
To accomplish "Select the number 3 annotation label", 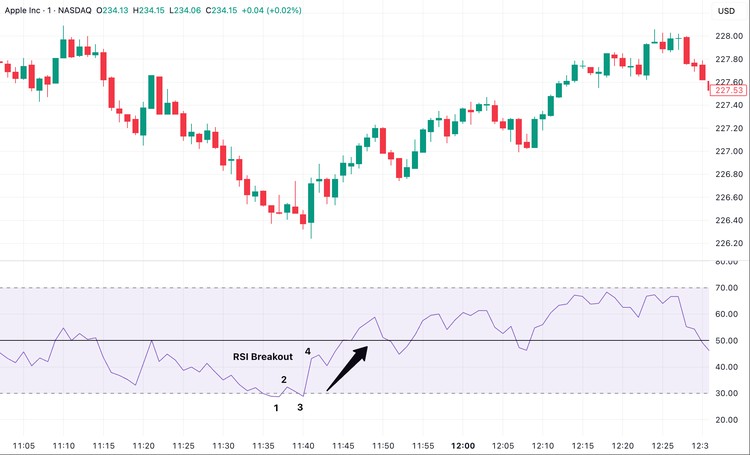I will [300, 407].
